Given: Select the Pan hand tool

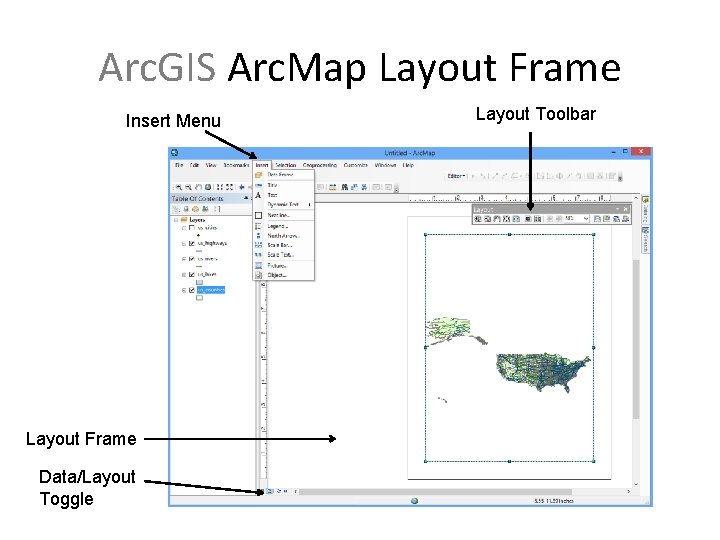Looking at the screenshot, I should 198,187.
